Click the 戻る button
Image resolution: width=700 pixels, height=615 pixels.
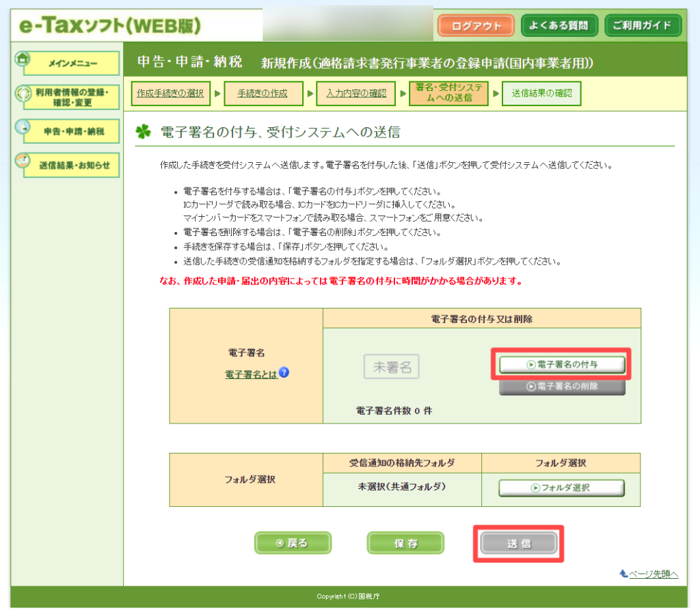(293, 543)
